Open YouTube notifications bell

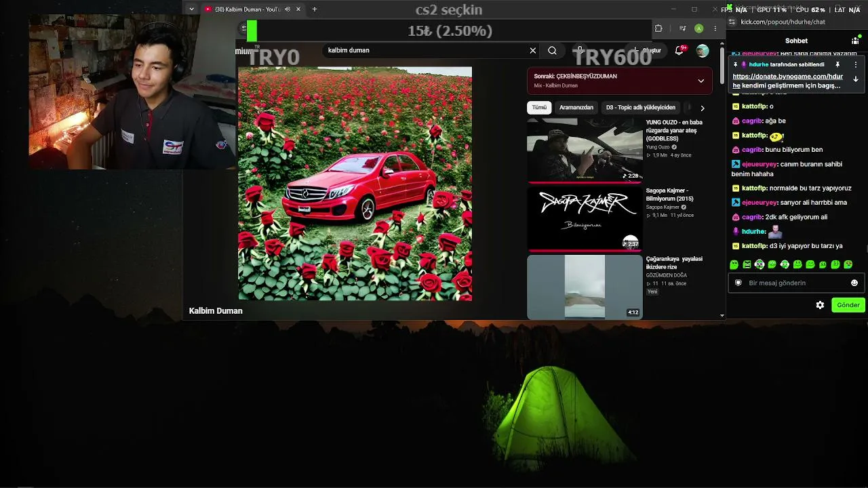click(x=679, y=51)
